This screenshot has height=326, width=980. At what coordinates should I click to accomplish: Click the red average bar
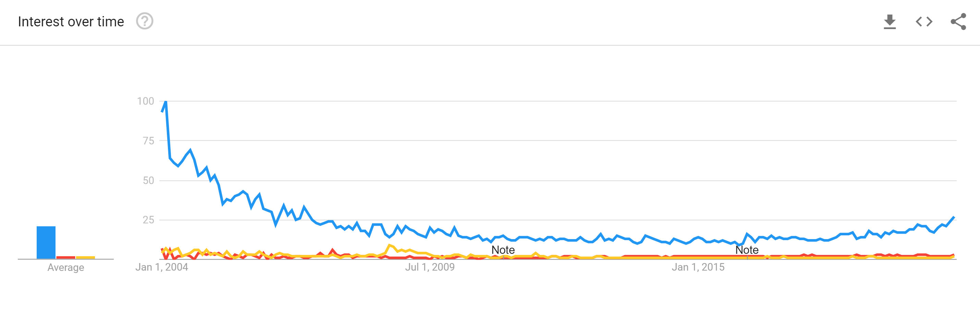pos(66,258)
